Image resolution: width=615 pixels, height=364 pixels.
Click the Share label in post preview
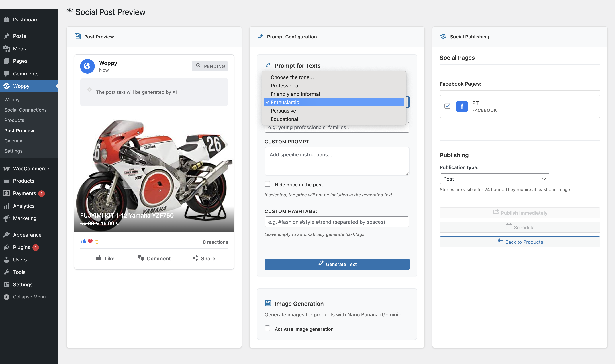pyautogui.click(x=208, y=259)
